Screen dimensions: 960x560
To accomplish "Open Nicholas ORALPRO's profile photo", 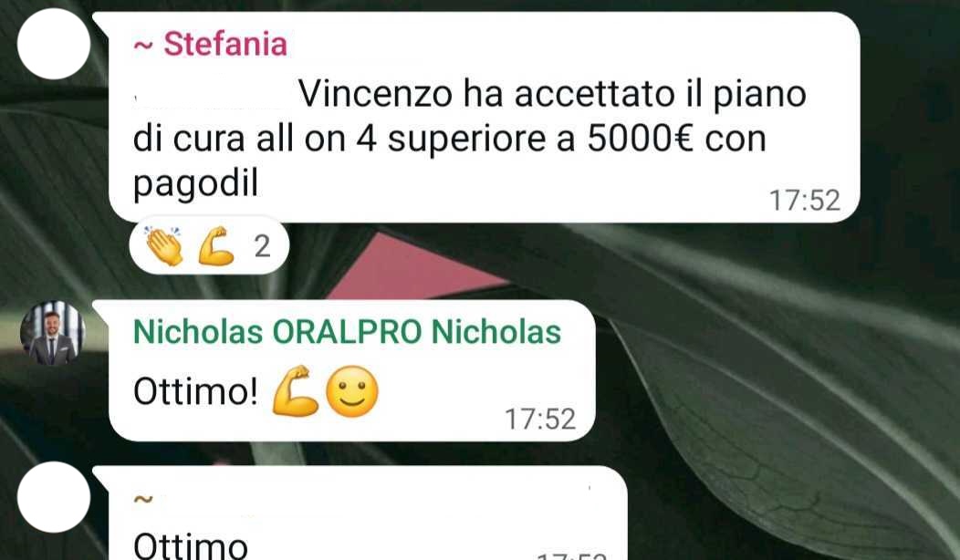I will coord(53,333).
